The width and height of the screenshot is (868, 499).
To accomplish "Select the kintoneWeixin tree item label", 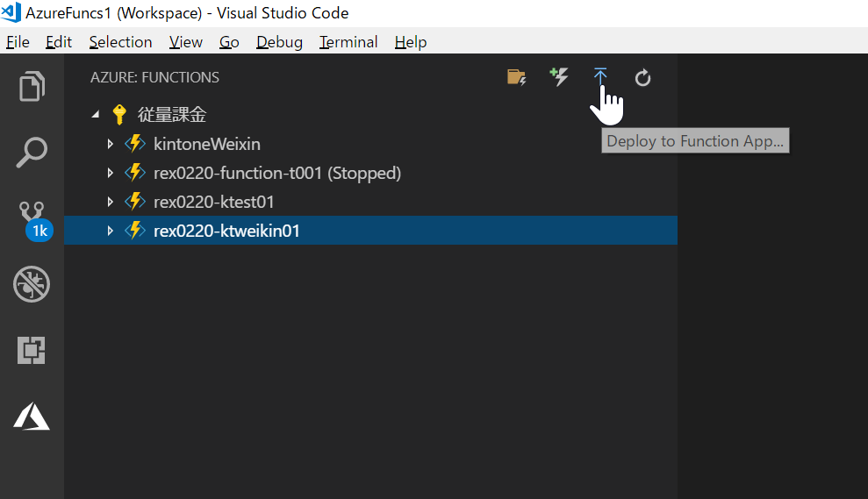I will coord(207,144).
